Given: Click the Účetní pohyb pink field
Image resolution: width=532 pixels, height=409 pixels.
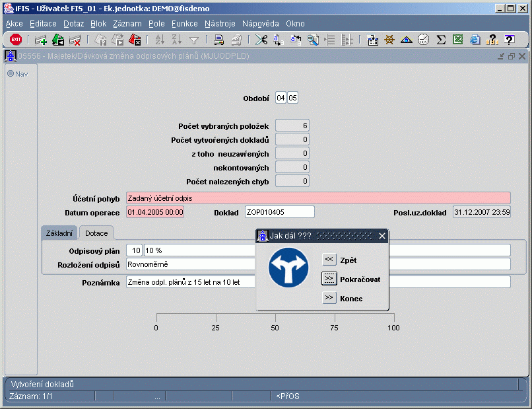Looking at the screenshot, I should 318,198.
